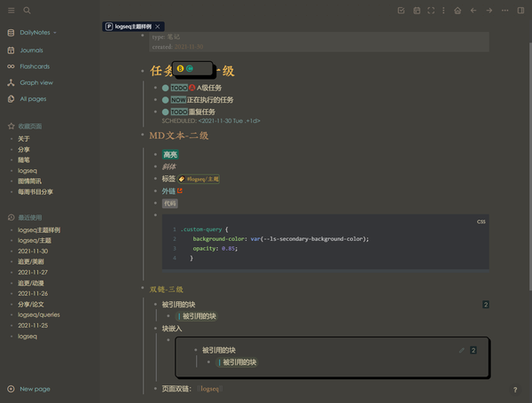The width and height of the screenshot is (532, 403).
Task: Toggle the left sidebar hamburger menu
Action: tap(11, 10)
